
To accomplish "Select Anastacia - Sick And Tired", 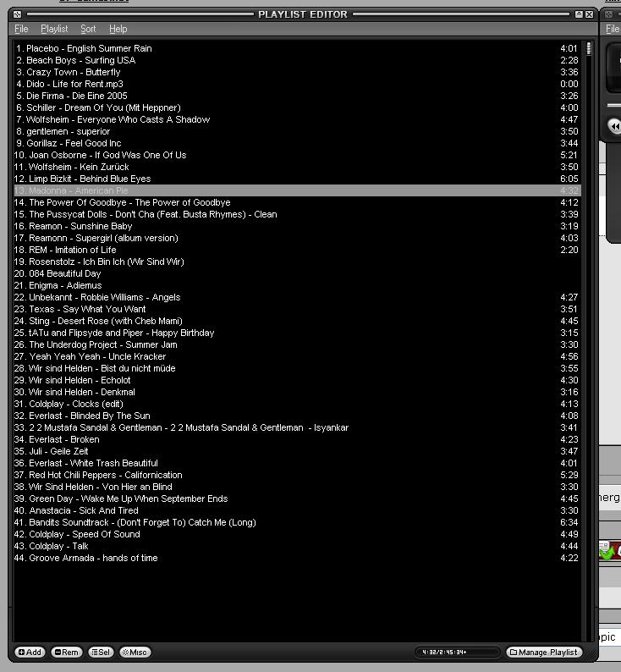I will point(297,511).
